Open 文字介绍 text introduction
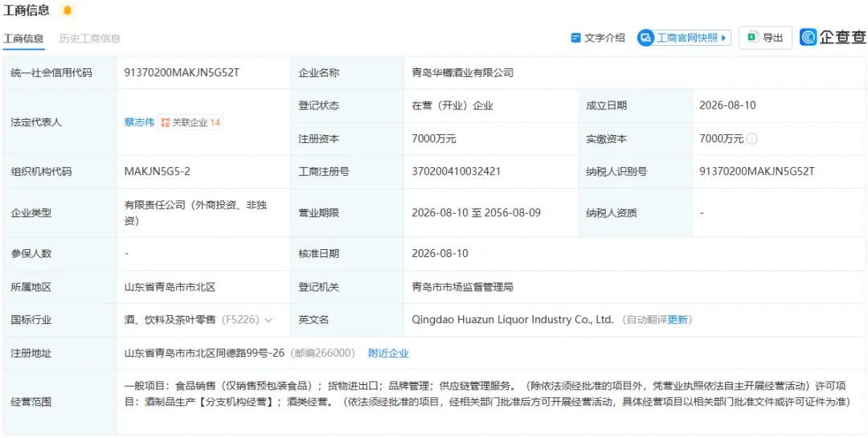 tap(598, 38)
